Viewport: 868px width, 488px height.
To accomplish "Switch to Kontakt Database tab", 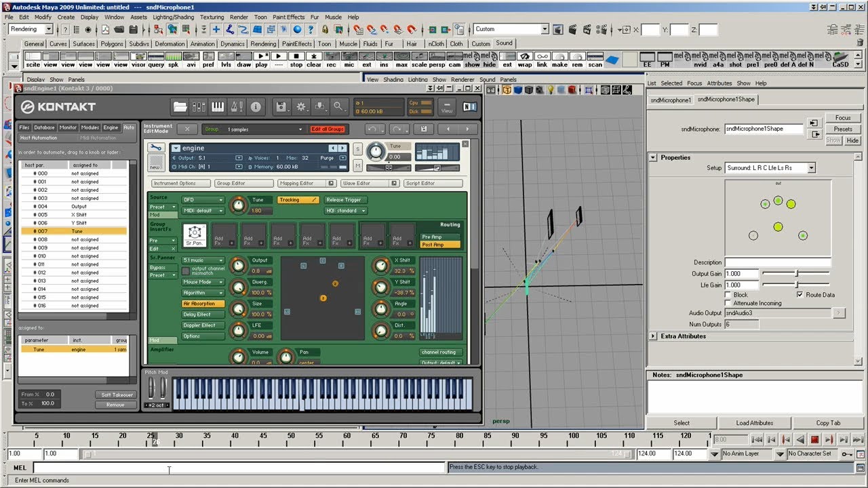I will (x=45, y=127).
